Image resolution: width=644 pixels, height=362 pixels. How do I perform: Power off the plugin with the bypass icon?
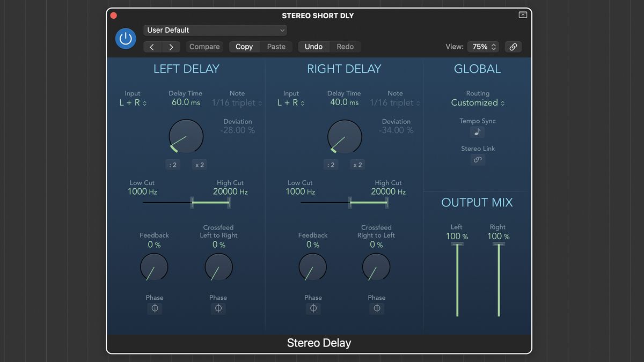[x=125, y=38]
